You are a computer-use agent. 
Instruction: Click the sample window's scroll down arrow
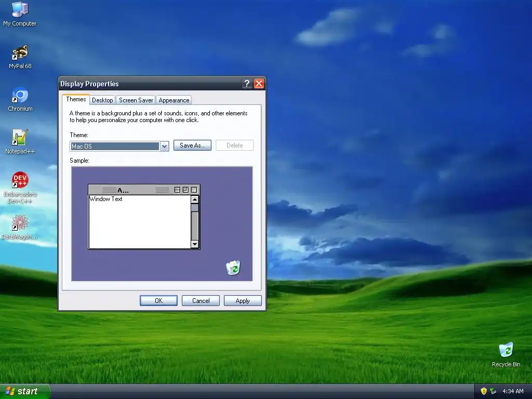195,244
